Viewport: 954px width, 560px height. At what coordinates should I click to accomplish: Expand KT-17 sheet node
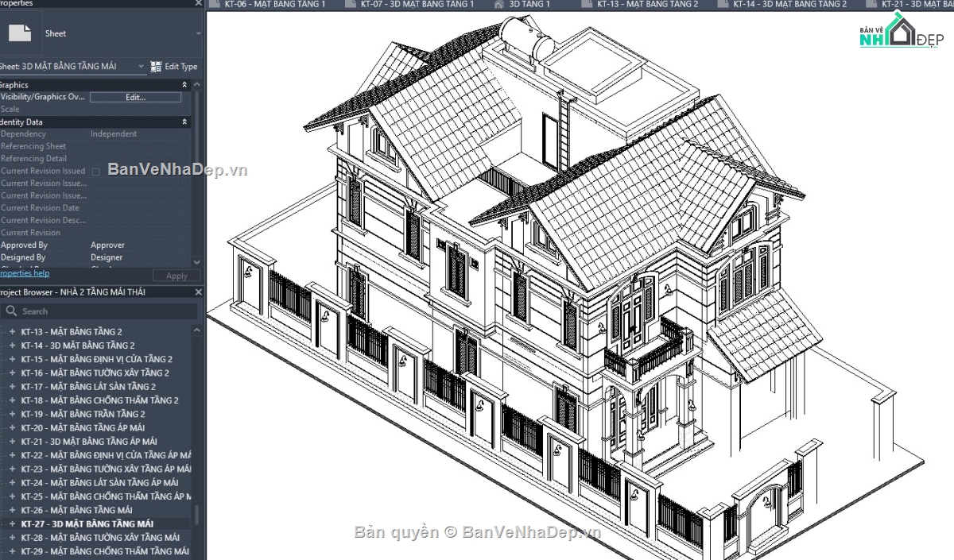click(x=12, y=387)
